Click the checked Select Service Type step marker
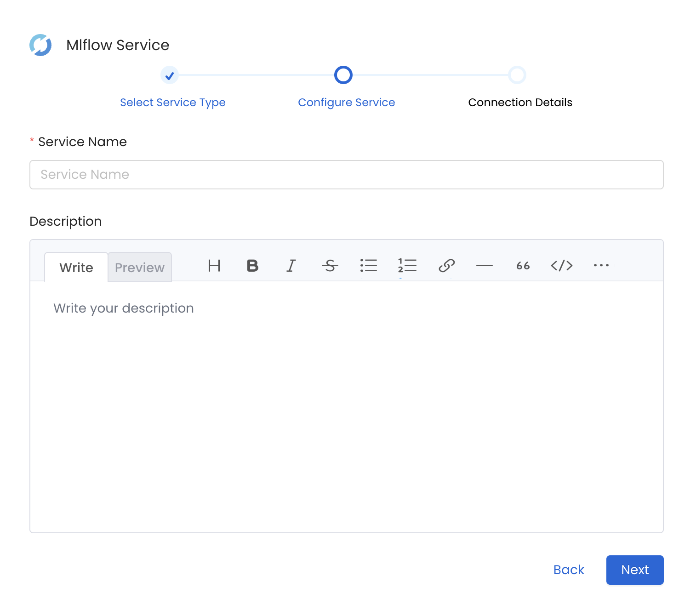The width and height of the screenshot is (696, 616). [170, 75]
